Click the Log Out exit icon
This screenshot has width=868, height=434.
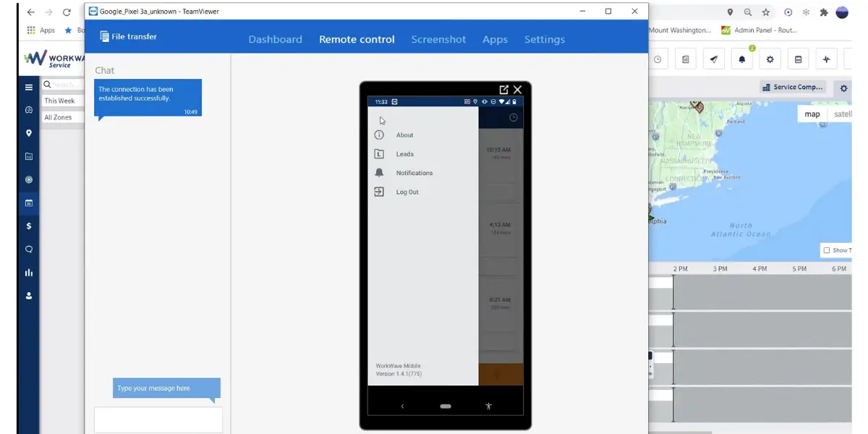379,192
